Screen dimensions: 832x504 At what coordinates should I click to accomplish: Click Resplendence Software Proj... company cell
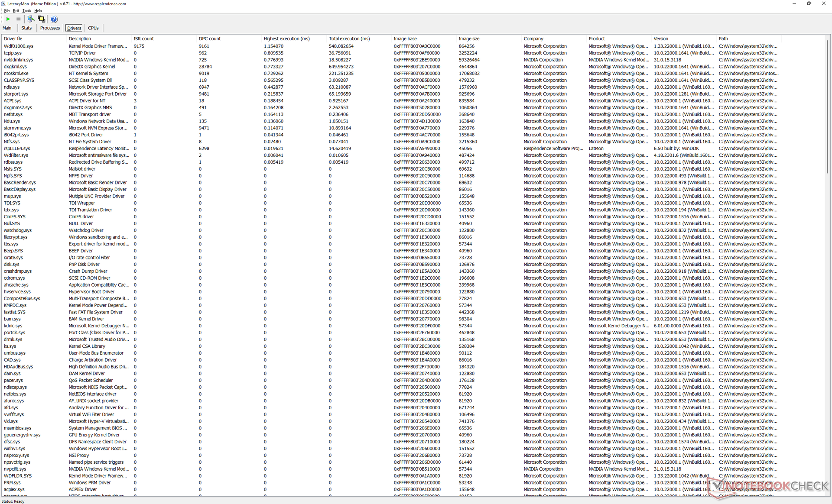[553, 149]
